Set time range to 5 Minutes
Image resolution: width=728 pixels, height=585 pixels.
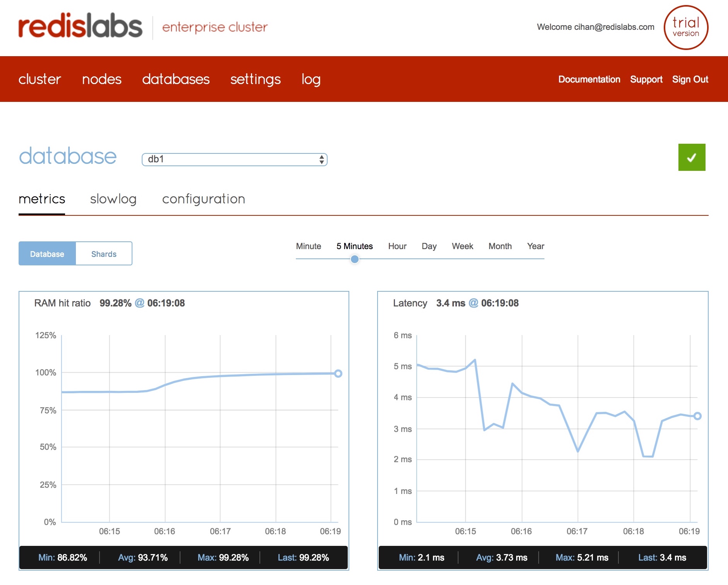point(355,246)
